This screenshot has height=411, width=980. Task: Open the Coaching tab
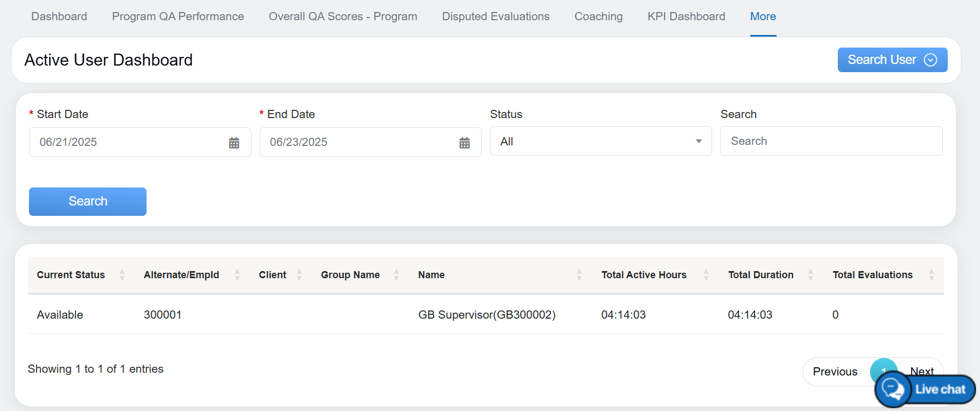pos(598,16)
